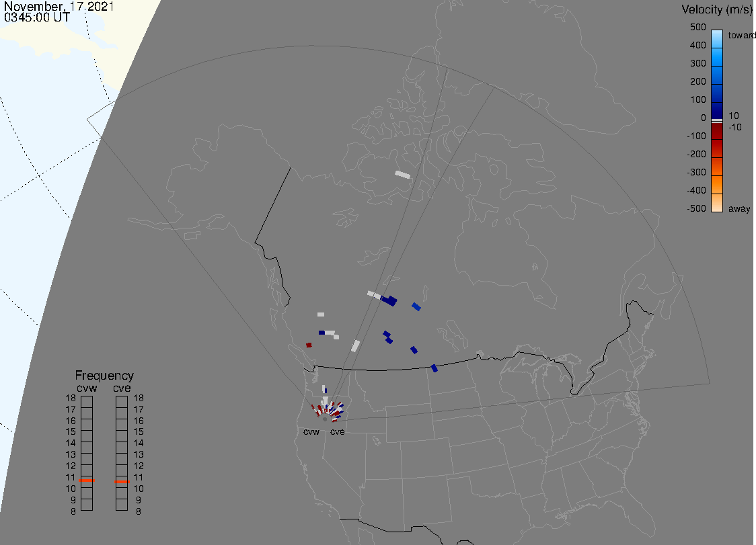This screenshot has width=756, height=545.
Task: Click the 'Frequency' legend heading
Action: click(x=104, y=376)
